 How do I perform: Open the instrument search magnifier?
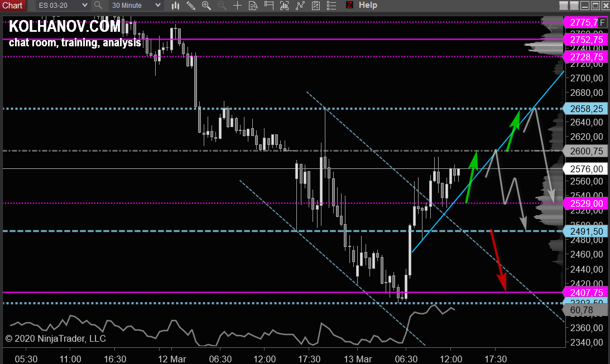click(98, 6)
